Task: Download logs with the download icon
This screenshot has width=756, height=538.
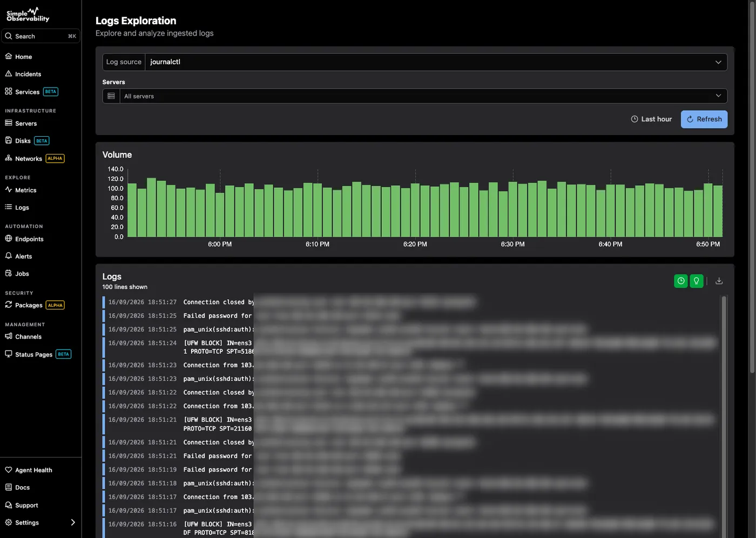Action: tap(719, 281)
